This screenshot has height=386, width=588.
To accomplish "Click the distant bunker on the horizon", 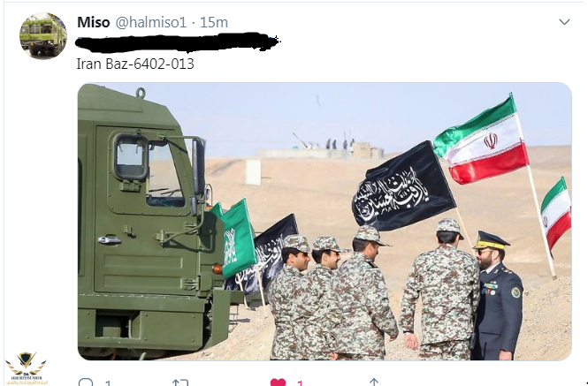I will (x=320, y=150).
